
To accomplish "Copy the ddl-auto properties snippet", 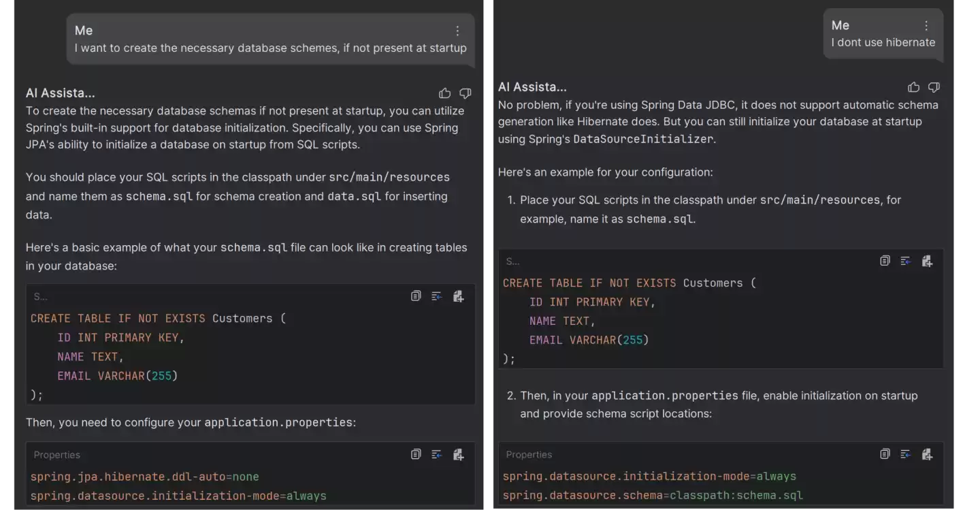I will pyautogui.click(x=416, y=454).
